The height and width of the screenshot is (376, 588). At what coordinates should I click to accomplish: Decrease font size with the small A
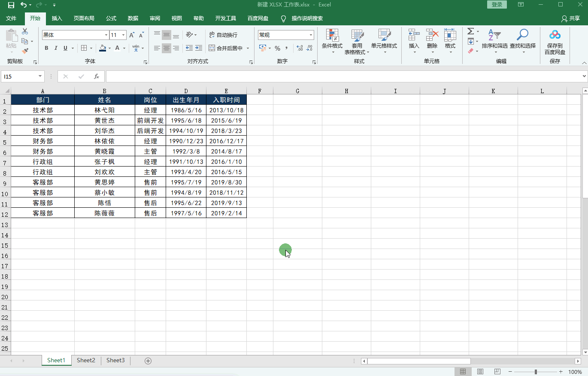click(x=142, y=35)
